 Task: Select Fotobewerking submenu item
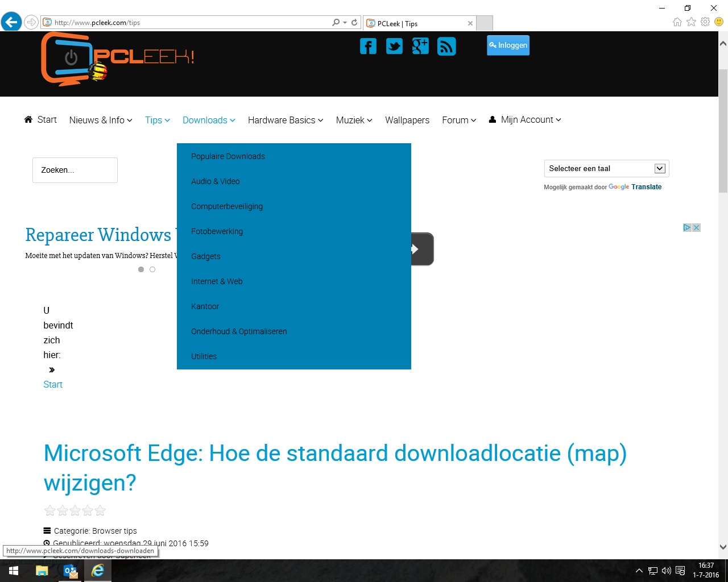click(x=217, y=231)
